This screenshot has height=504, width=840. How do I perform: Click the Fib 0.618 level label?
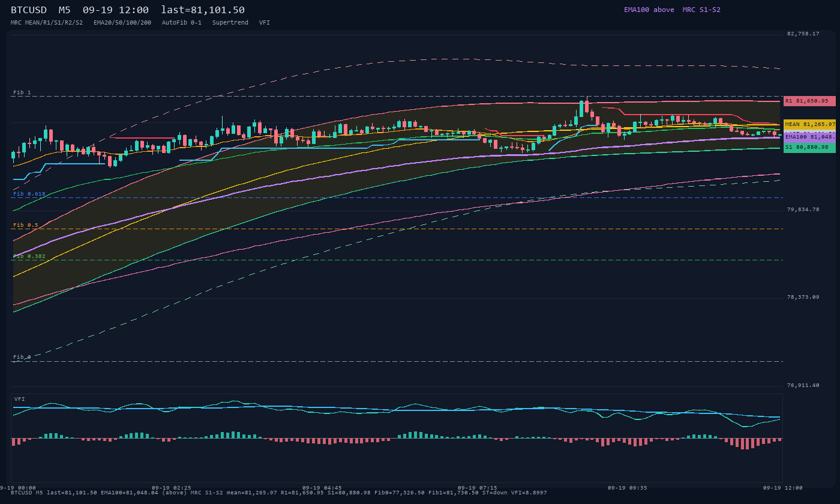[x=29, y=194]
